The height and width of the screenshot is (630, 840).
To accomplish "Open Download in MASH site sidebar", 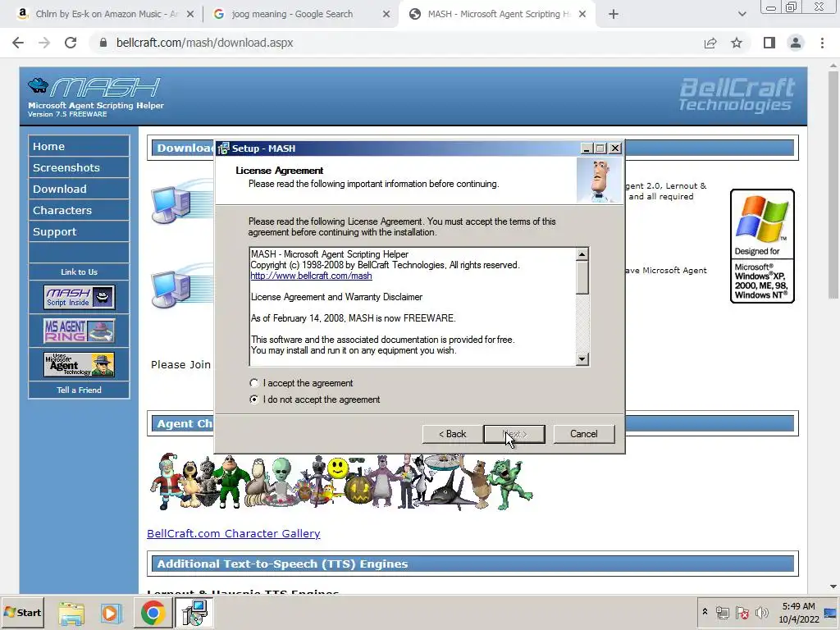I will pos(79,189).
